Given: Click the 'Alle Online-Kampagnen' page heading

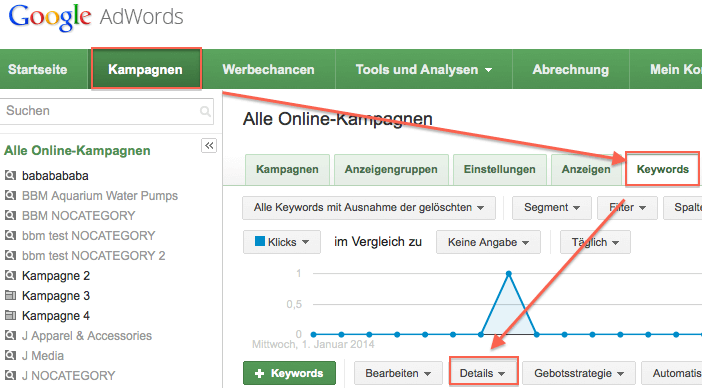Looking at the screenshot, I should pyautogui.click(x=338, y=119).
